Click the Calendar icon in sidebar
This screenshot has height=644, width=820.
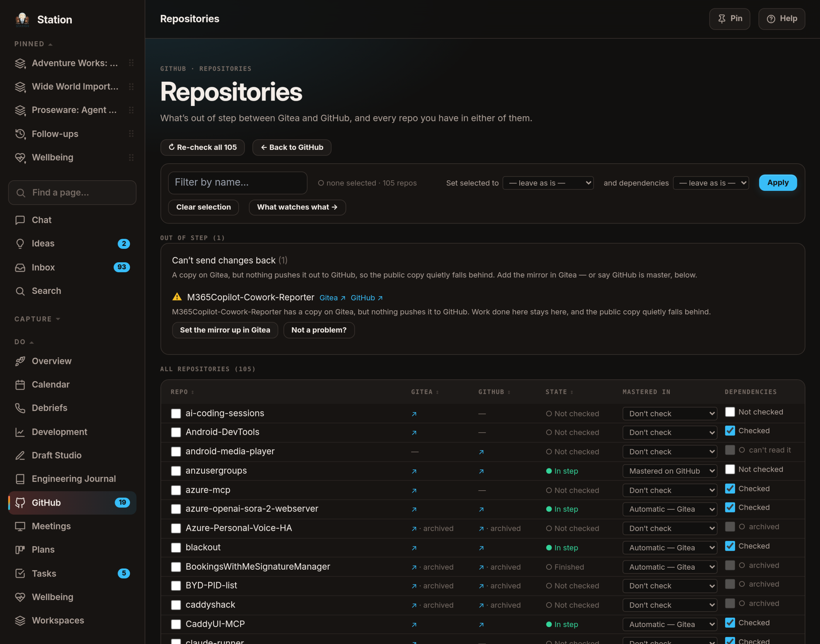pyautogui.click(x=20, y=385)
